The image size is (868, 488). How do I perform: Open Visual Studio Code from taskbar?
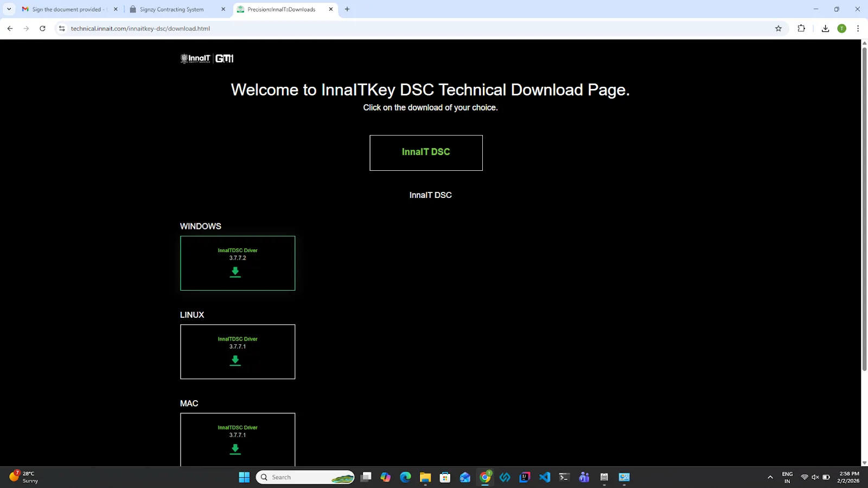[x=545, y=477]
